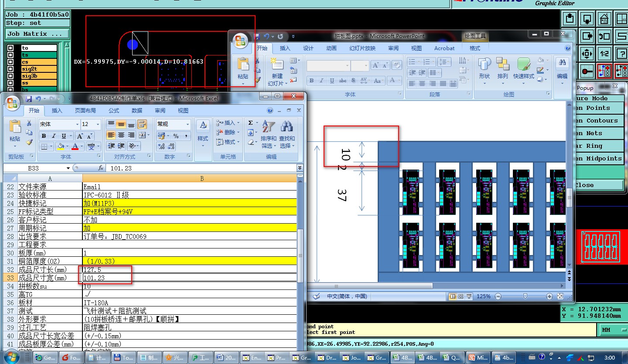Click the home icon in Graphic Editor
This screenshot has width=628, height=364.
(x=604, y=19)
